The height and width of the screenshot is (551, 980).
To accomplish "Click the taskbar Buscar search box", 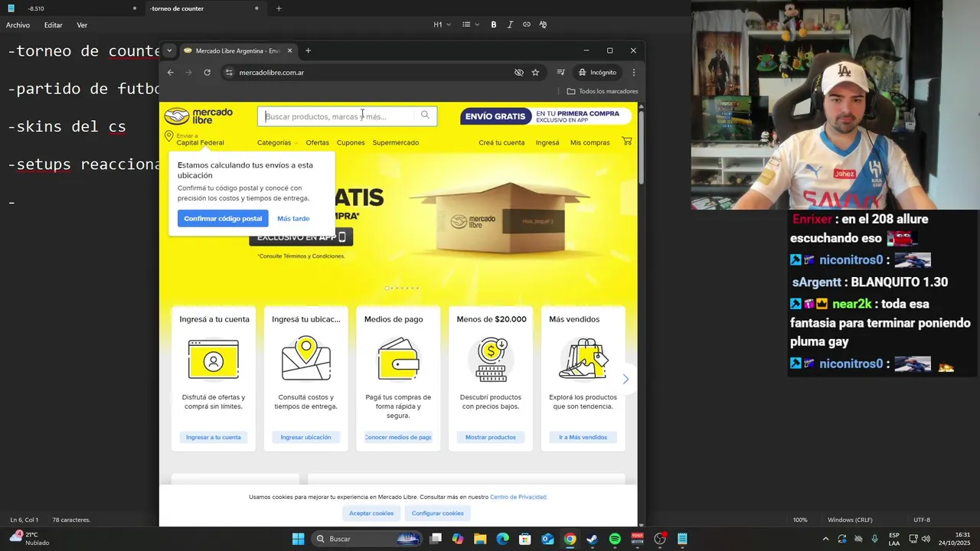I will (x=366, y=539).
